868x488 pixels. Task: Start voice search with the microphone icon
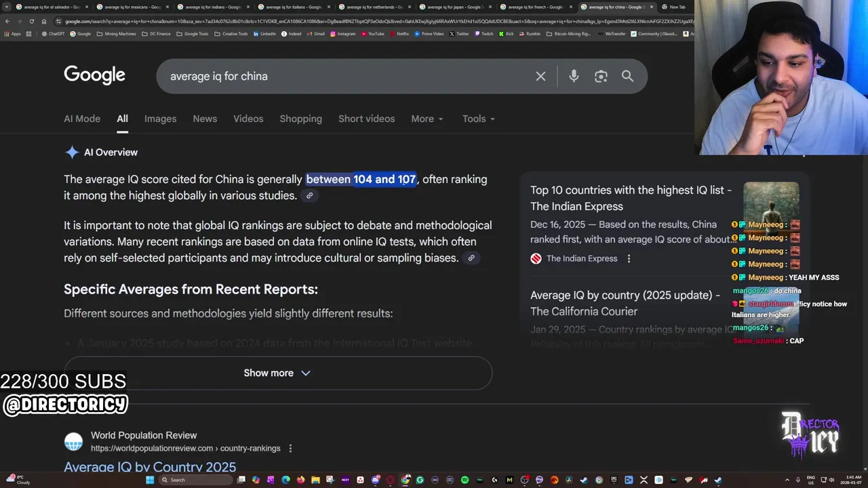coord(574,77)
